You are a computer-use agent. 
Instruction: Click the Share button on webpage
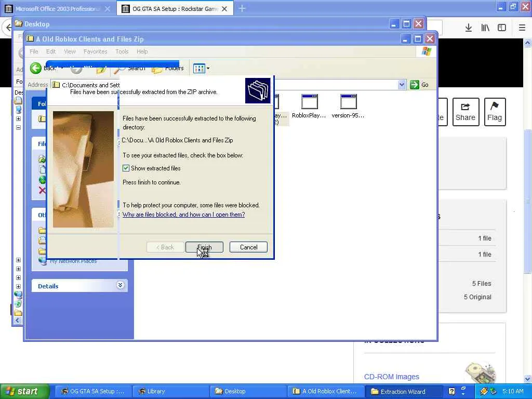point(465,112)
